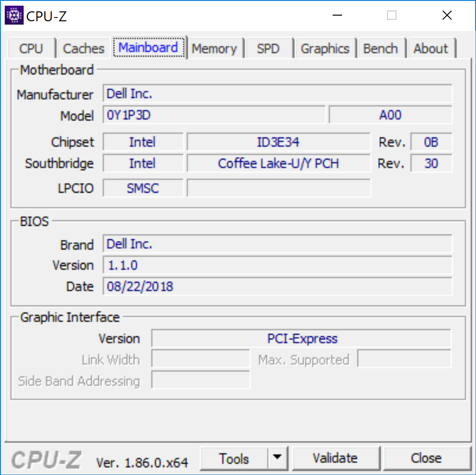Click the empty LPCIO model field
This screenshot has width=476, height=475.
(279, 188)
